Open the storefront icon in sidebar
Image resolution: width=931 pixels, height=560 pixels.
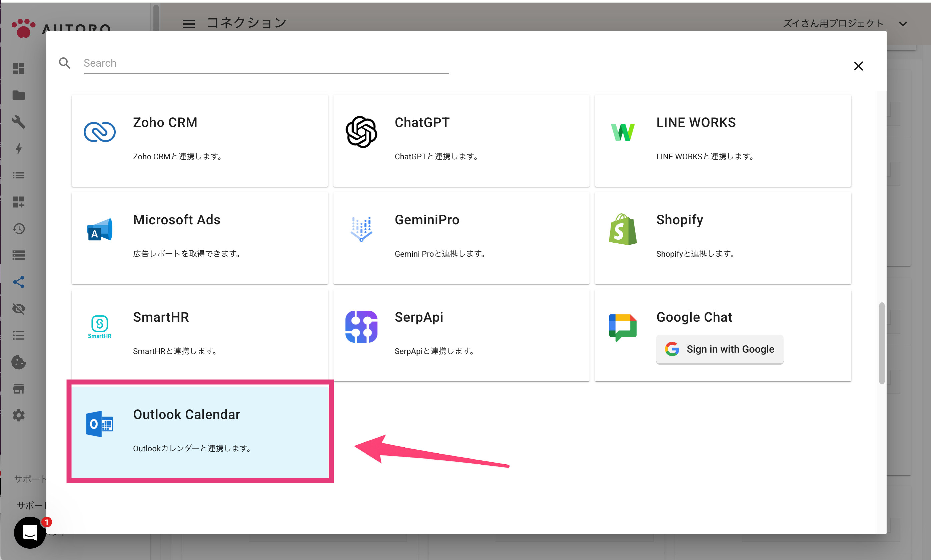(18, 389)
